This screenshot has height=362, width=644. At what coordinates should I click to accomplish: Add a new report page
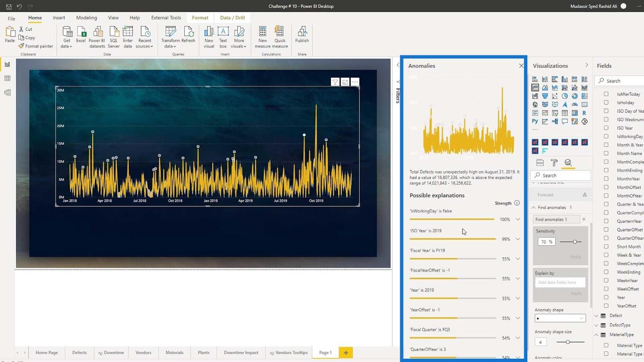click(x=346, y=353)
